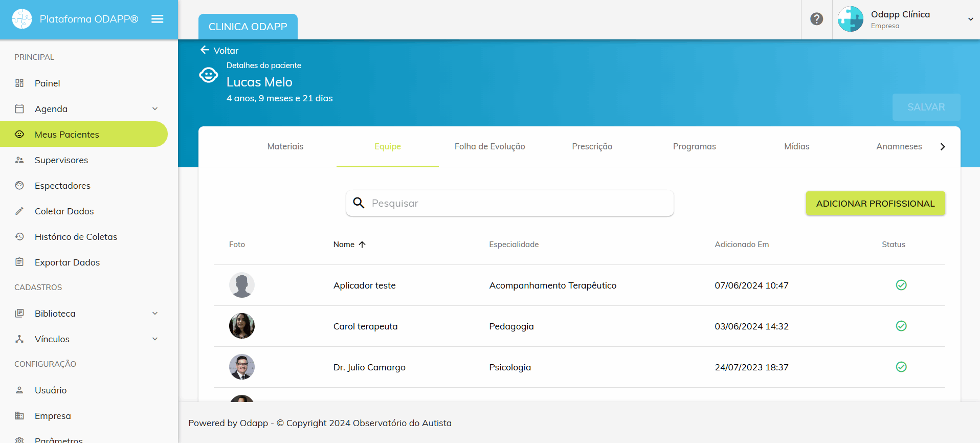
Task: Click the Supervisores people icon
Action: [x=19, y=160]
